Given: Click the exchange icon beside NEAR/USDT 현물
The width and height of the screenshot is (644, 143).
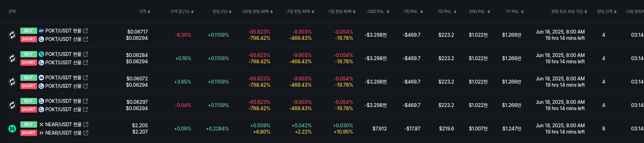Looking at the screenshot, I should point(41,124).
